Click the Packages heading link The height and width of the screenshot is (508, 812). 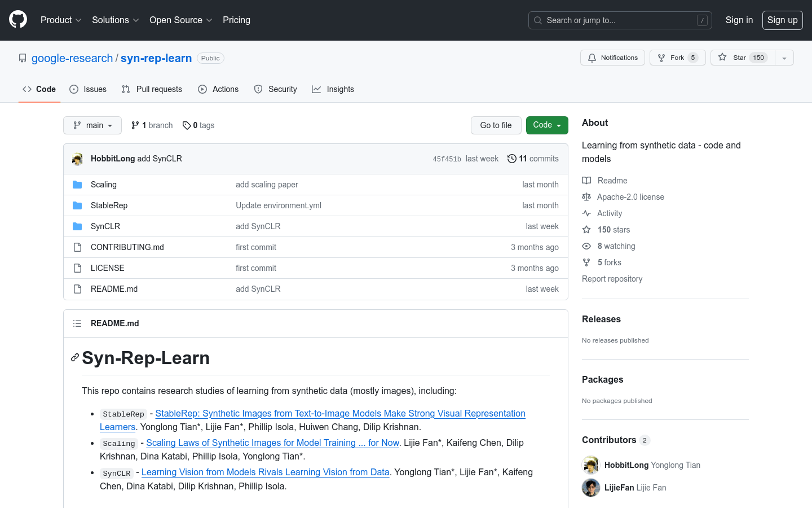point(602,379)
